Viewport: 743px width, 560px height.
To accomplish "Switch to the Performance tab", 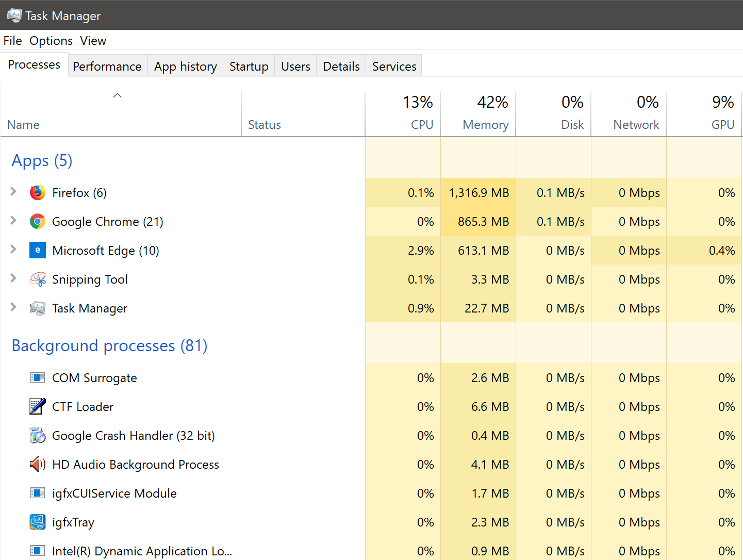I will (107, 67).
